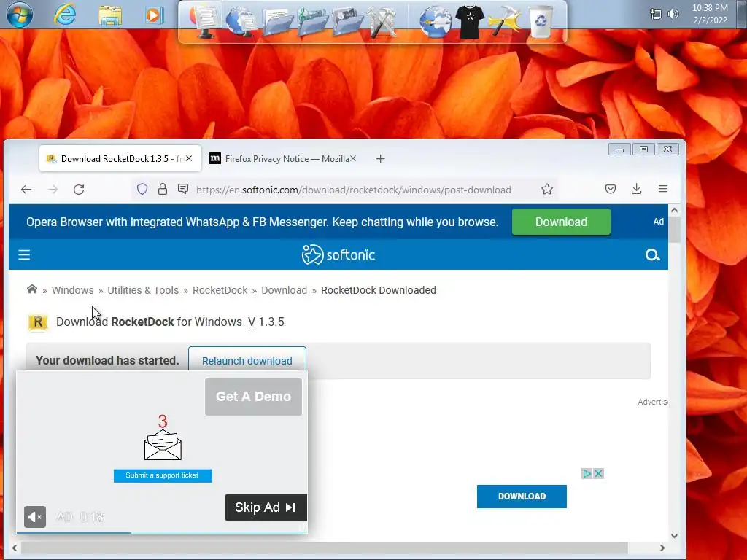Image resolution: width=747 pixels, height=560 pixels.
Task: Click the softonic.com URL address bar
Action: pos(354,190)
